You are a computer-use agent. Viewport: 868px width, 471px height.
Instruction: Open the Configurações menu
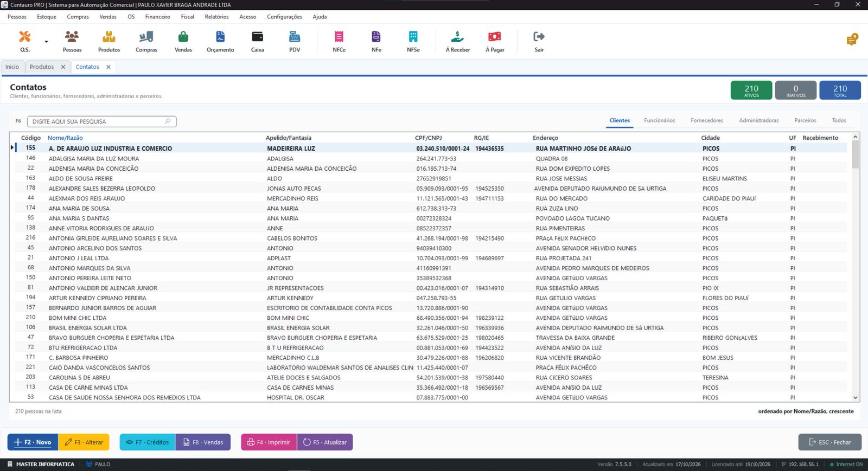[284, 17]
